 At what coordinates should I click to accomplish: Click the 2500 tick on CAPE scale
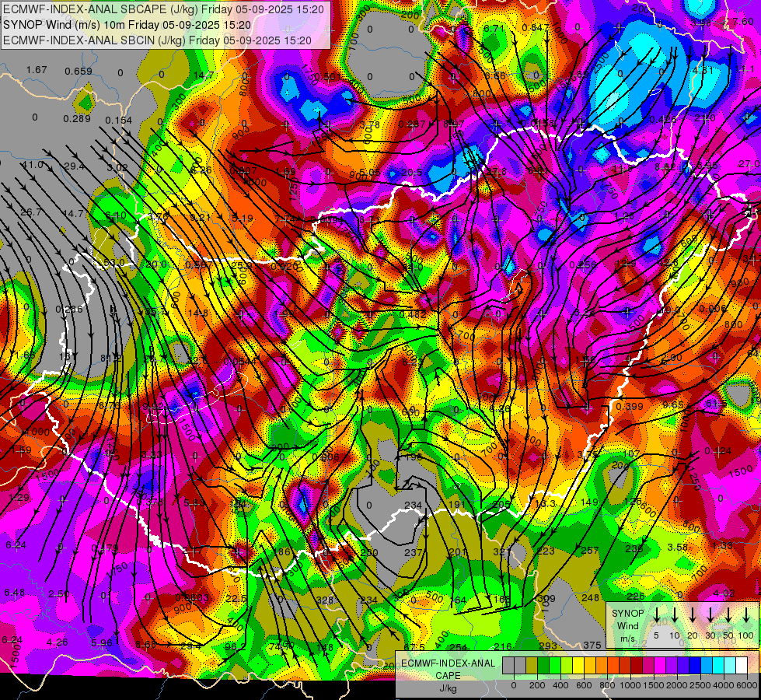pos(700,685)
